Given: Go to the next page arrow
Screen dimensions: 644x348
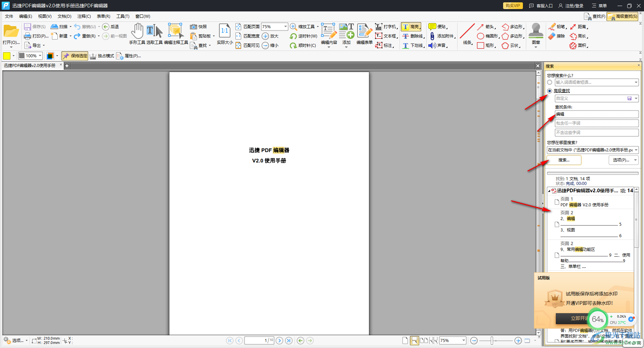Looking at the screenshot, I should (279, 341).
